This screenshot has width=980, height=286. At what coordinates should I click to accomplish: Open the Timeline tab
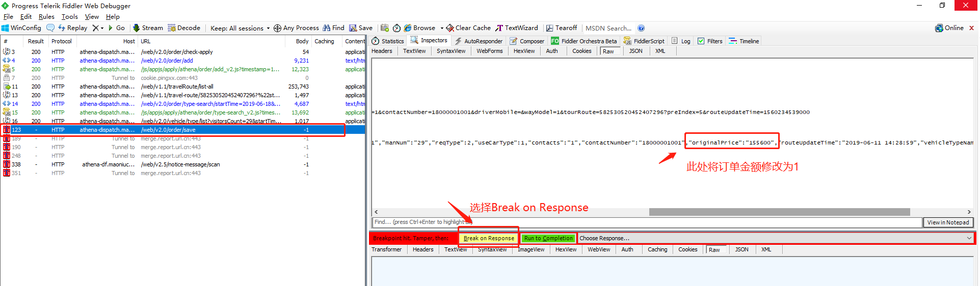pos(744,41)
